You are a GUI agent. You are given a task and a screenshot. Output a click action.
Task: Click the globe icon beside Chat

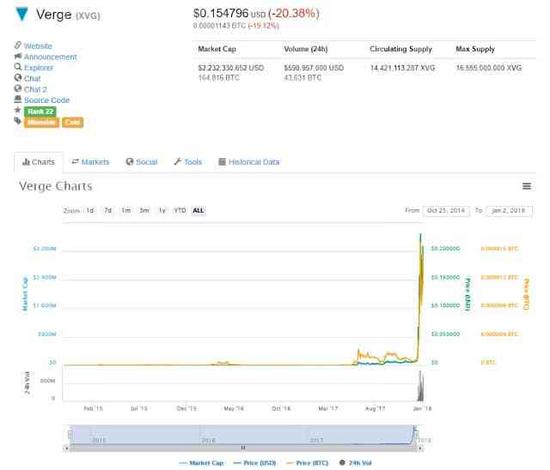[18, 78]
